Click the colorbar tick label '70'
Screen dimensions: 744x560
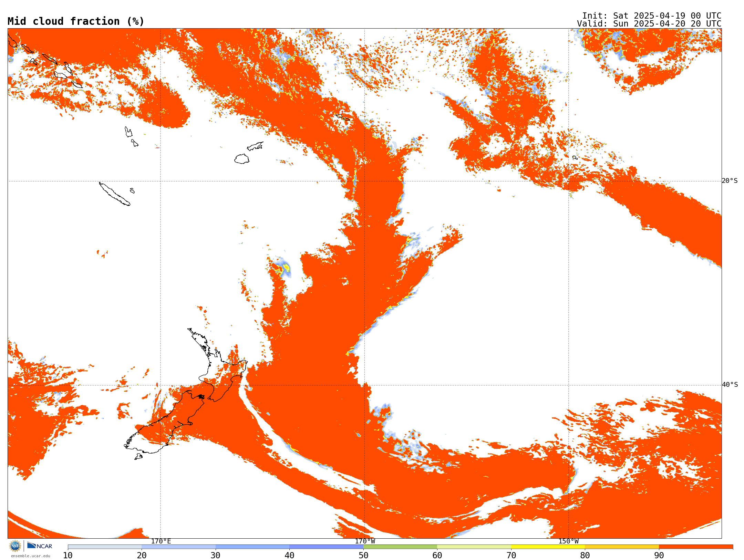point(511,556)
